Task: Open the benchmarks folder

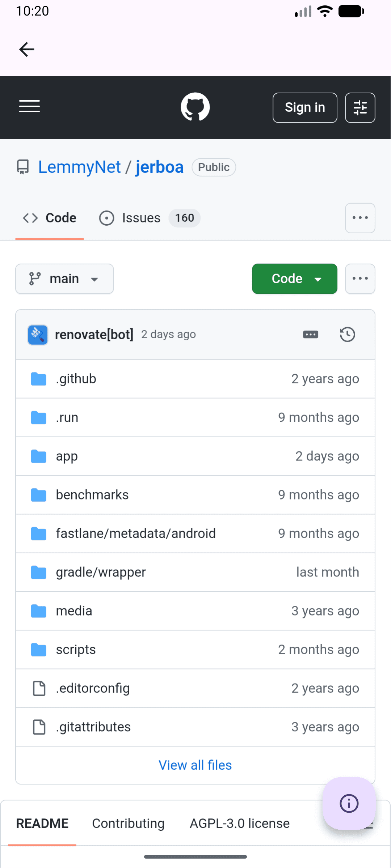Action: click(92, 495)
